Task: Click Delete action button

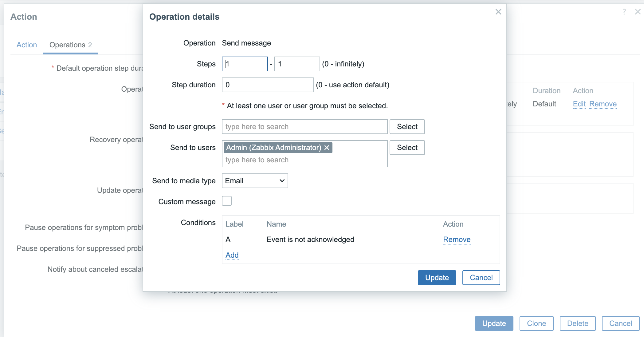Action: click(x=577, y=323)
